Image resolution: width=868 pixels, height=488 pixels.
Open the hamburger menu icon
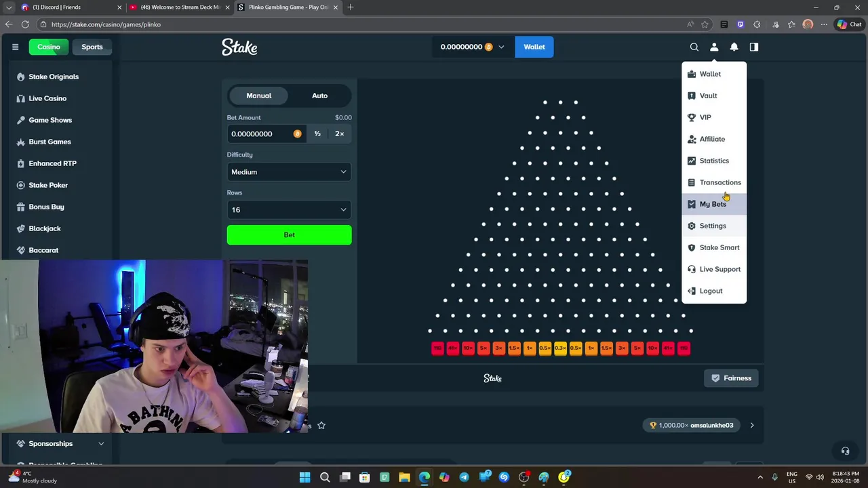(15, 47)
